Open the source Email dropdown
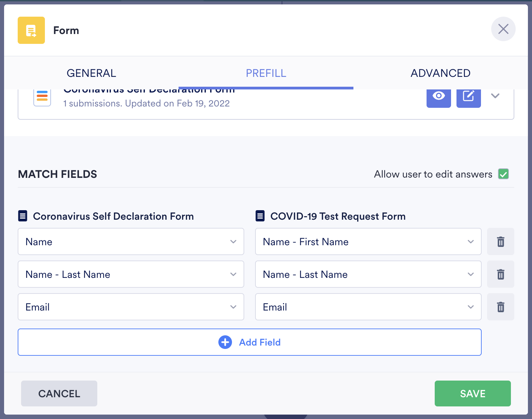The image size is (532, 419). point(131,307)
